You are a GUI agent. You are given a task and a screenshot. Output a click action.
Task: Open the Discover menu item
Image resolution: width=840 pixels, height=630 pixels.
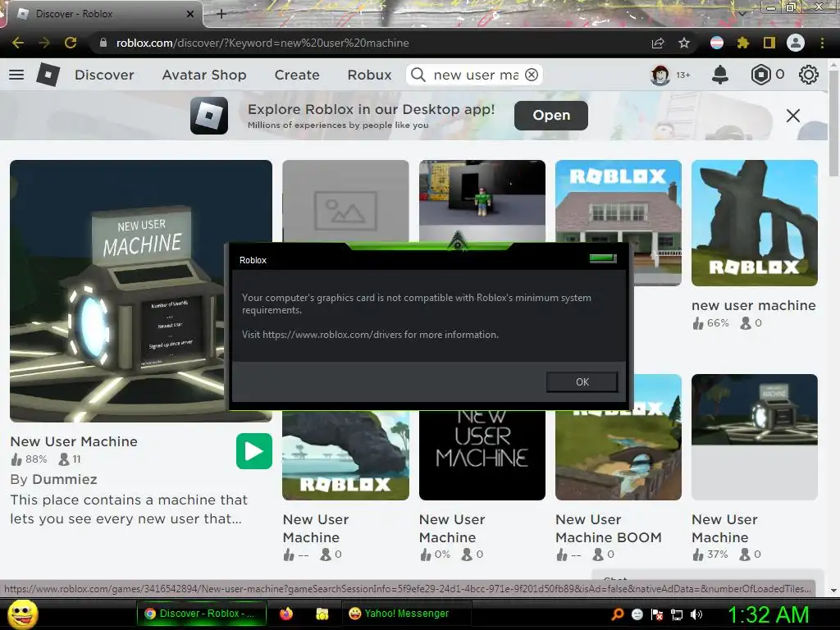(x=104, y=75)
